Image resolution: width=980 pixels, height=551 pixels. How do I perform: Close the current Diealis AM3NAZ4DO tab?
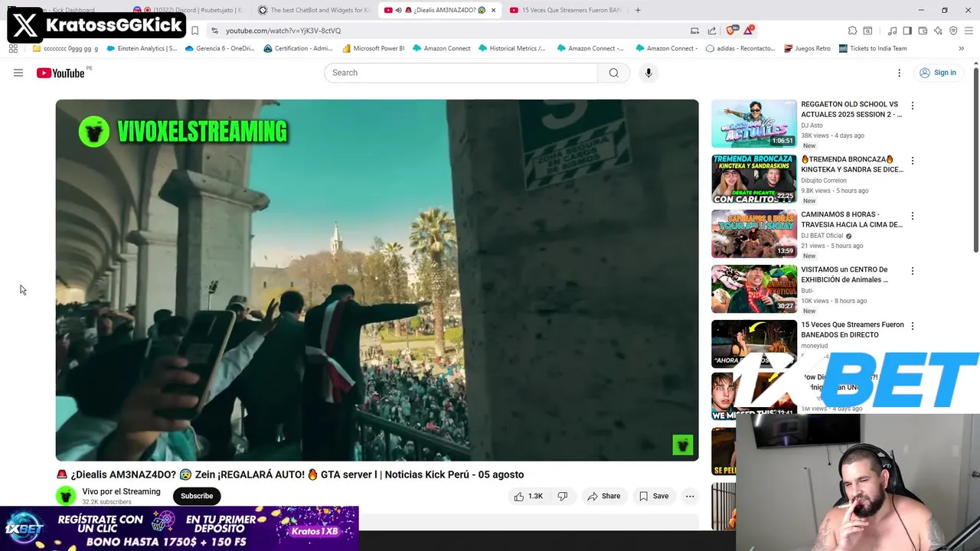pos(493,10)
